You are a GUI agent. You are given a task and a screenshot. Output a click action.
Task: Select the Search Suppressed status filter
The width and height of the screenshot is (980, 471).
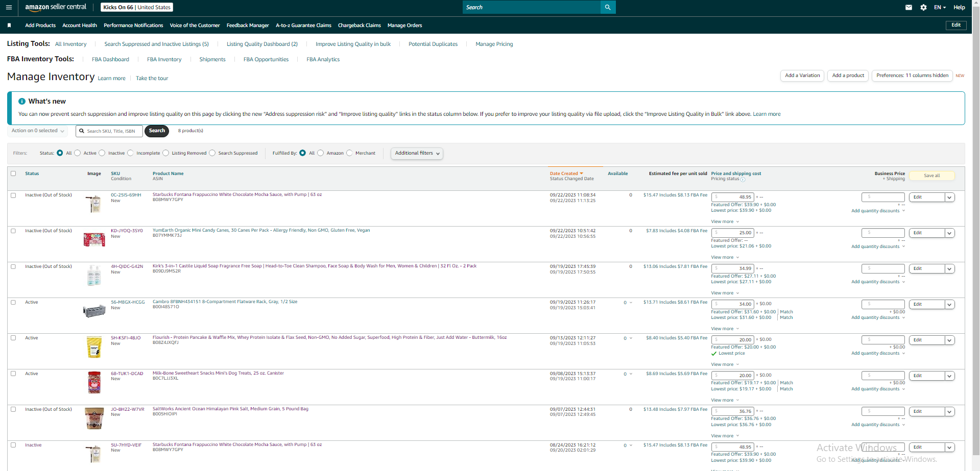tap(212, 153)
